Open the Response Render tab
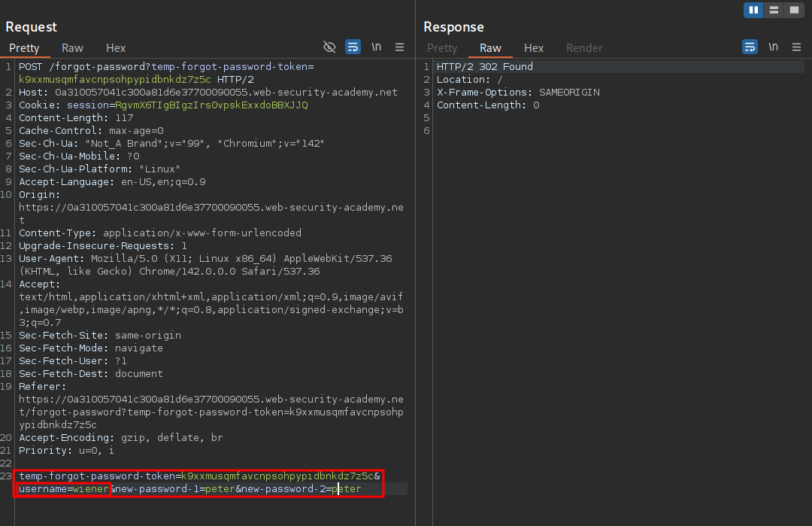 tap(584, 47)
